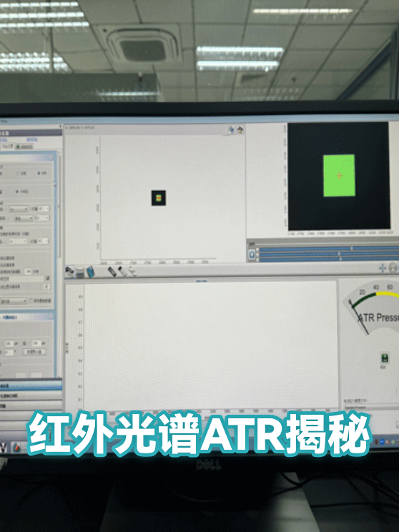The width and height of the screenshot is (399, 532).
Task: Adjust the top blue slider bar
Action: 327,249
